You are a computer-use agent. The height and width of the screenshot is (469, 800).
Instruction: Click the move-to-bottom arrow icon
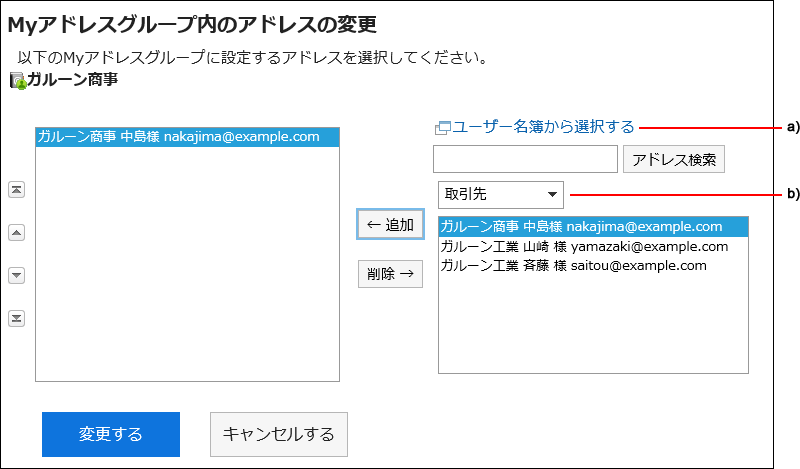pos(16,318)
